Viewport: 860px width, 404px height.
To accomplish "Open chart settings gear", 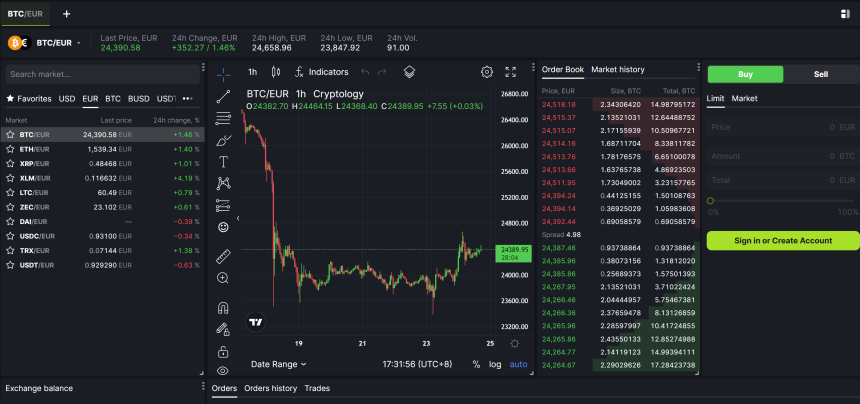I will coord(487,72).
